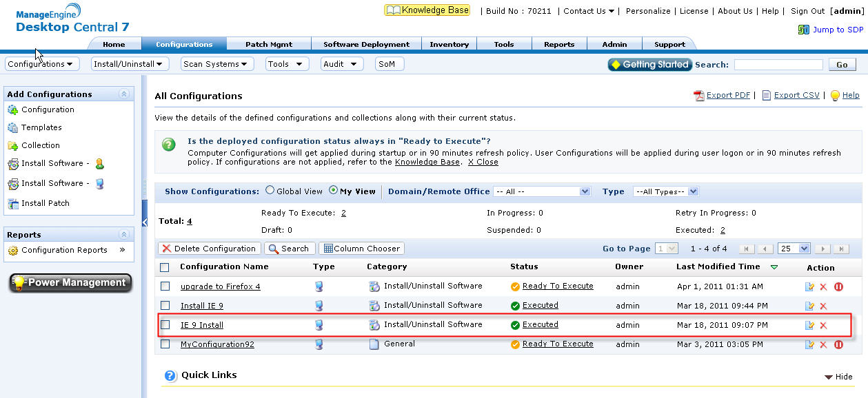Click the Getting Started button
The height and width of the screenshot is (398, 868).
coord(649,65)
